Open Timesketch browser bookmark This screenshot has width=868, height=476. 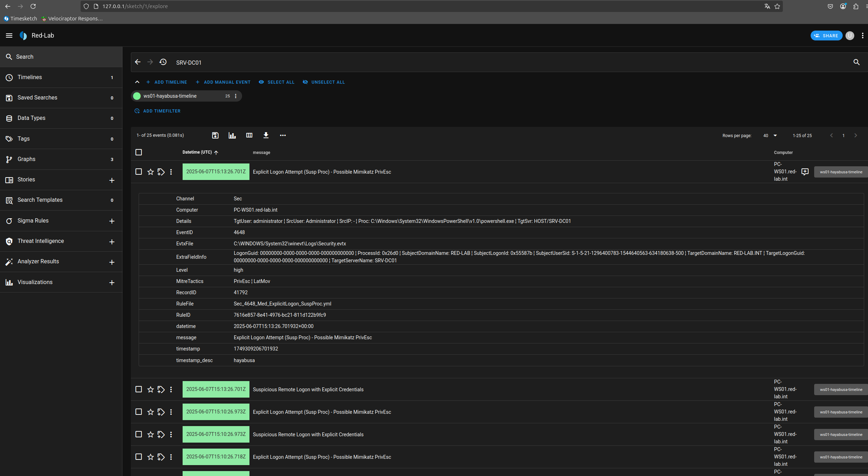click(x=20, y=19)
